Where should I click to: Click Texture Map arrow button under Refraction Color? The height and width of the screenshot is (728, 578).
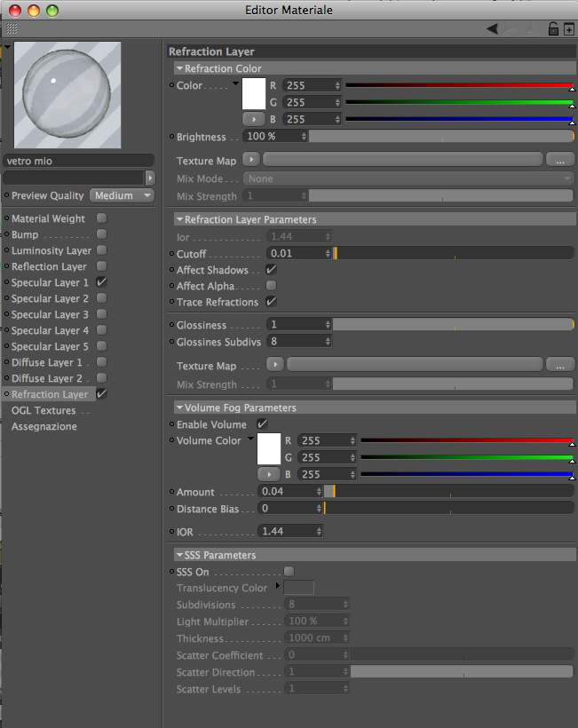point(251,159)
